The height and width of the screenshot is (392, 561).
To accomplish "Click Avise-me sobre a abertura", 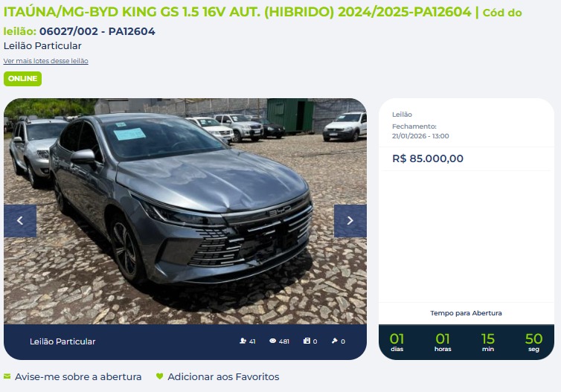I will (78, 376).
